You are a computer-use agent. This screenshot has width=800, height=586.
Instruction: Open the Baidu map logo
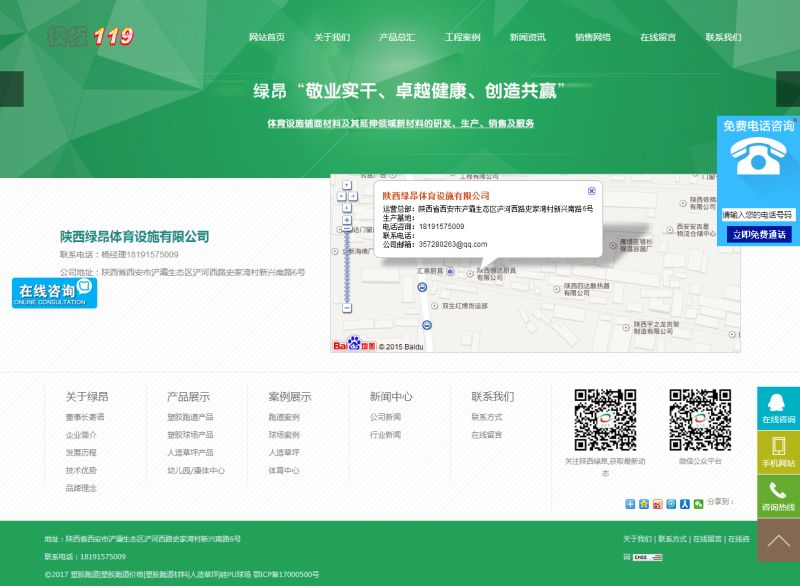[354, 344]
